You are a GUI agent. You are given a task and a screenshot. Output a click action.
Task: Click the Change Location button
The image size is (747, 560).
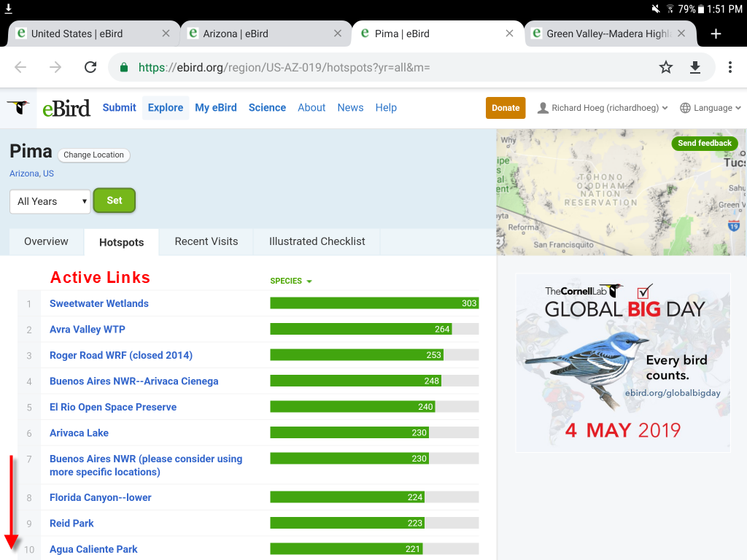(94, 155)
